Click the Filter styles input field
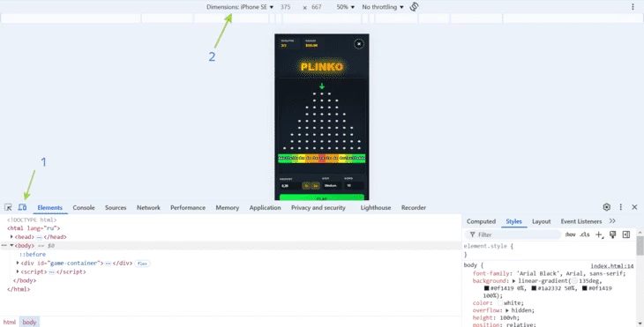Screen dimensions: 644x327 coord(513,234)
